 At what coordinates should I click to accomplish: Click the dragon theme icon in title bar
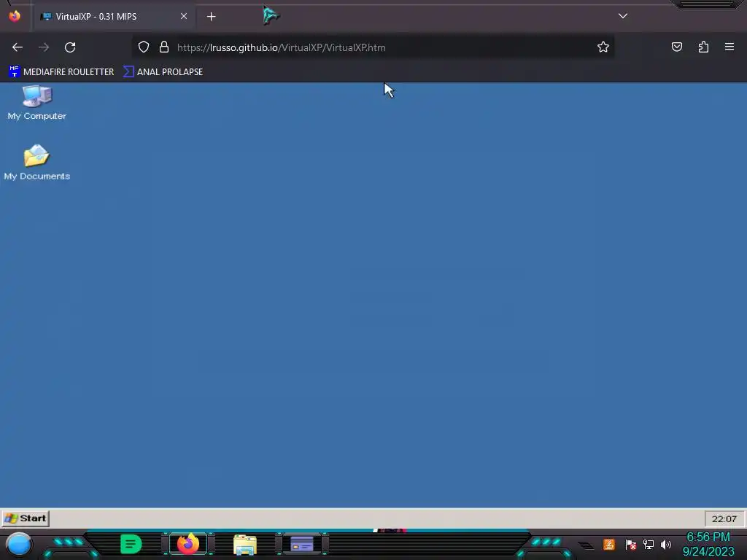tap(271, 16)
